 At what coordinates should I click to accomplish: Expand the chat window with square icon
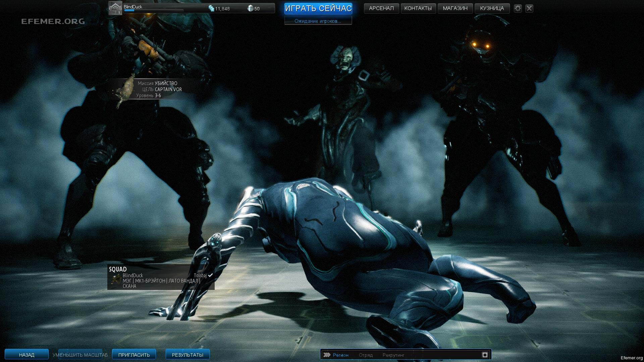click(485, 355)
